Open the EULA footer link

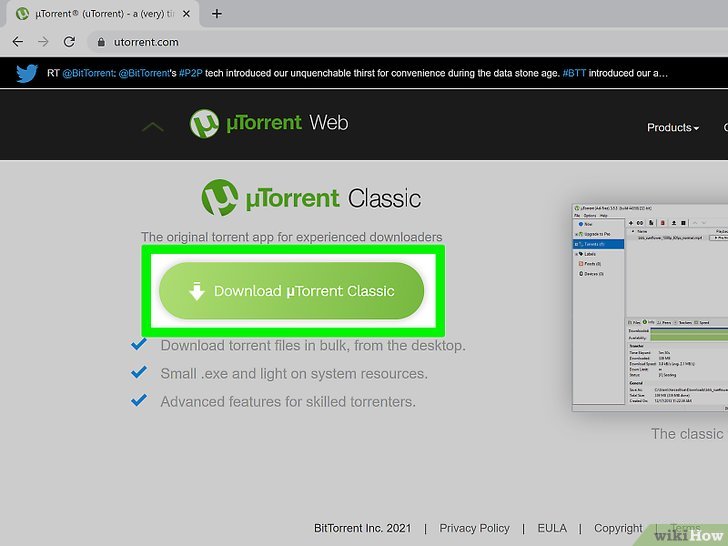coord(552,528)
